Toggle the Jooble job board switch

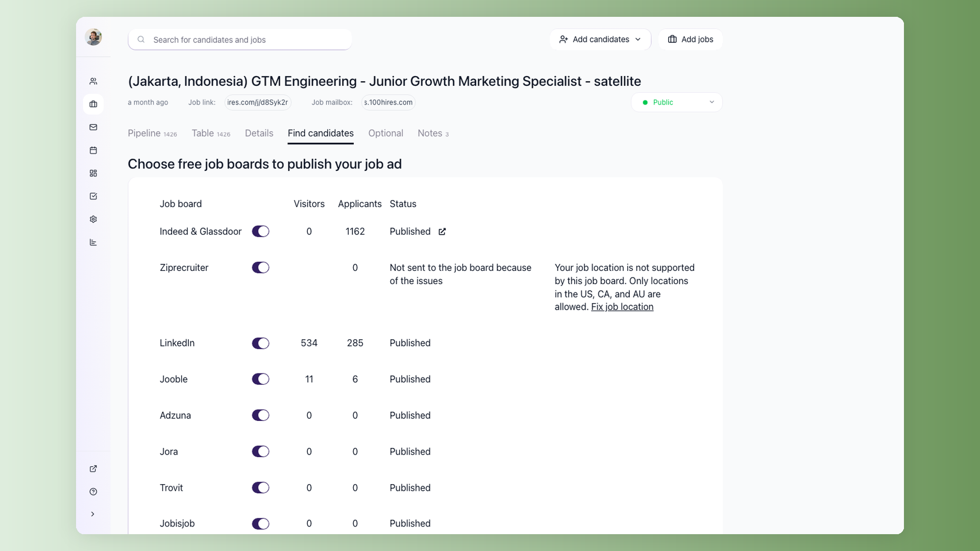point(260,379)
